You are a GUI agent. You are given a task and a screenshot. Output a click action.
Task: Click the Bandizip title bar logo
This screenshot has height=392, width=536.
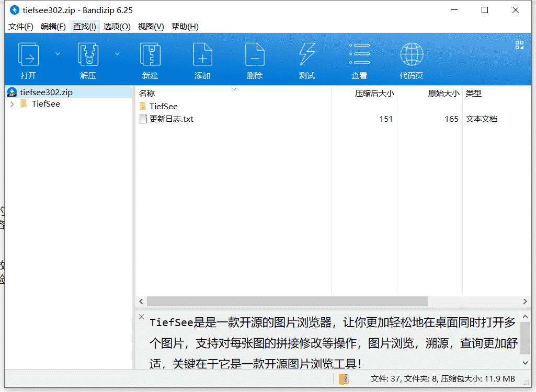coord(14,10)
